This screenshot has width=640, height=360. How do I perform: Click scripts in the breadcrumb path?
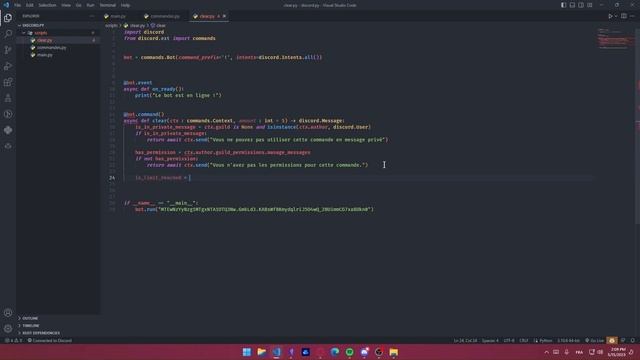click(x=111, y=25)
